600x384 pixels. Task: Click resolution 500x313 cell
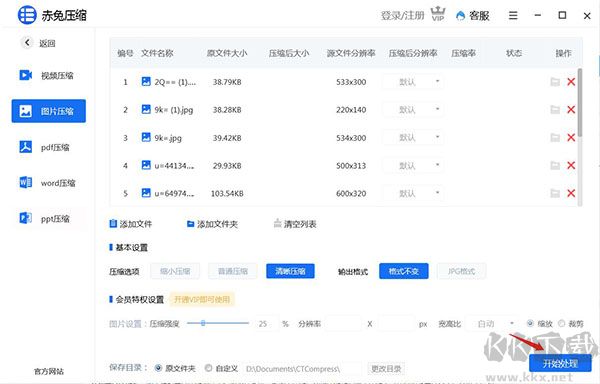click(351, 166)
